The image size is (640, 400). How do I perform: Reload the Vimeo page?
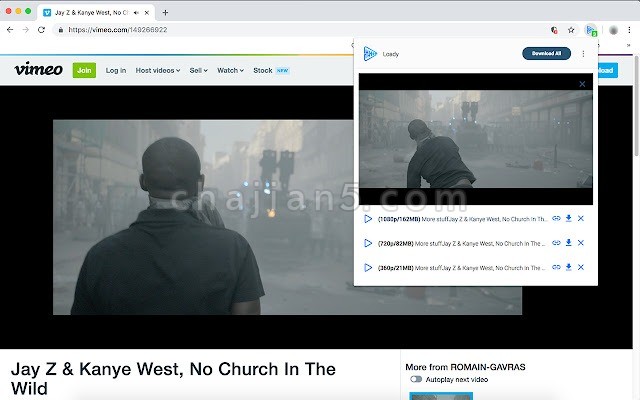click(x=41, y=30)
